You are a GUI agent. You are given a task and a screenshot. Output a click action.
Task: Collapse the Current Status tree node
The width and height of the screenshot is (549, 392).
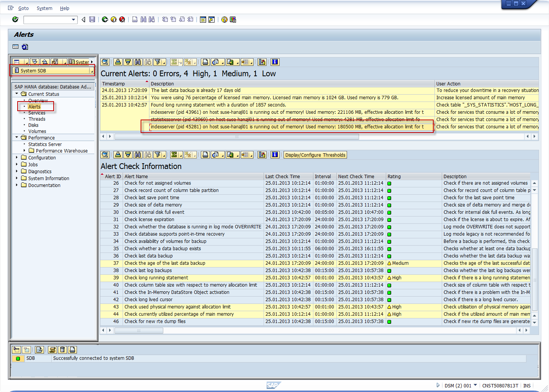[17, 93]
